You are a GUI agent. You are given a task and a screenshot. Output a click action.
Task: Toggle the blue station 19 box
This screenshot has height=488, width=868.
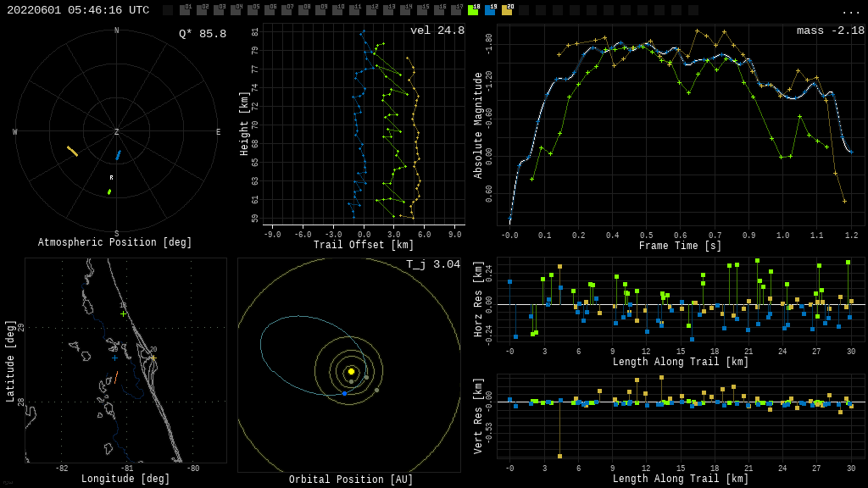coord(490,10)
